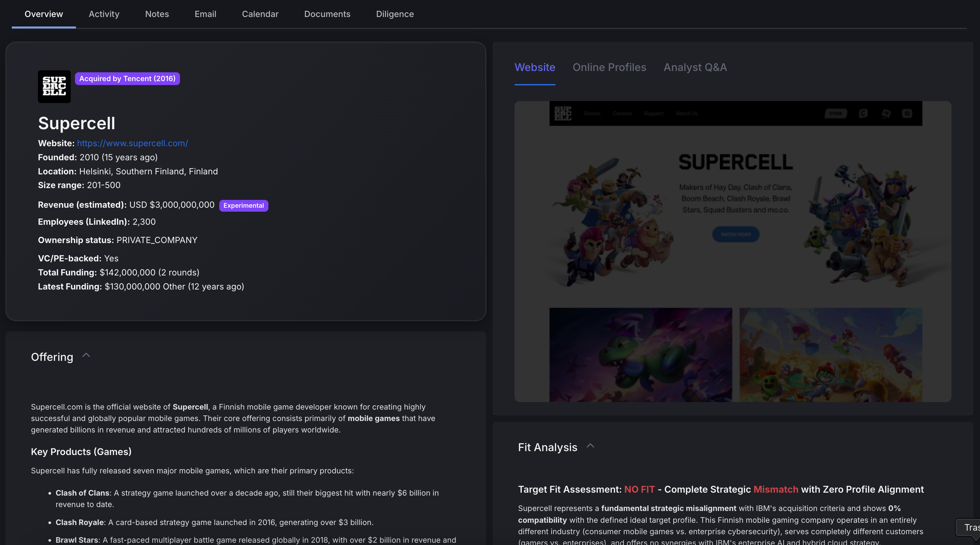Click Careers in the website preview header
This screenshot has height=545, width=980.
tap(622, 113)
